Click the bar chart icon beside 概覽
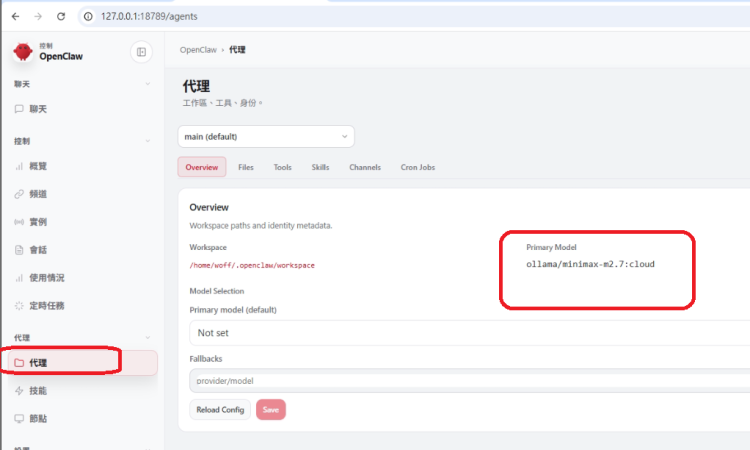The image size is (750, 450). click(x=19, y=166)
